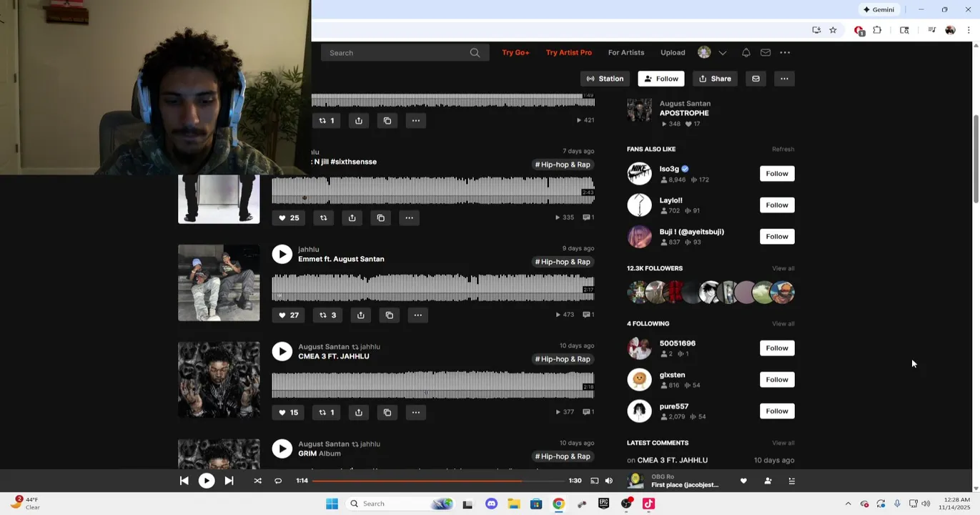Open Try Go+ in the header
Viewport: 980px width, 515px height.
515,52
